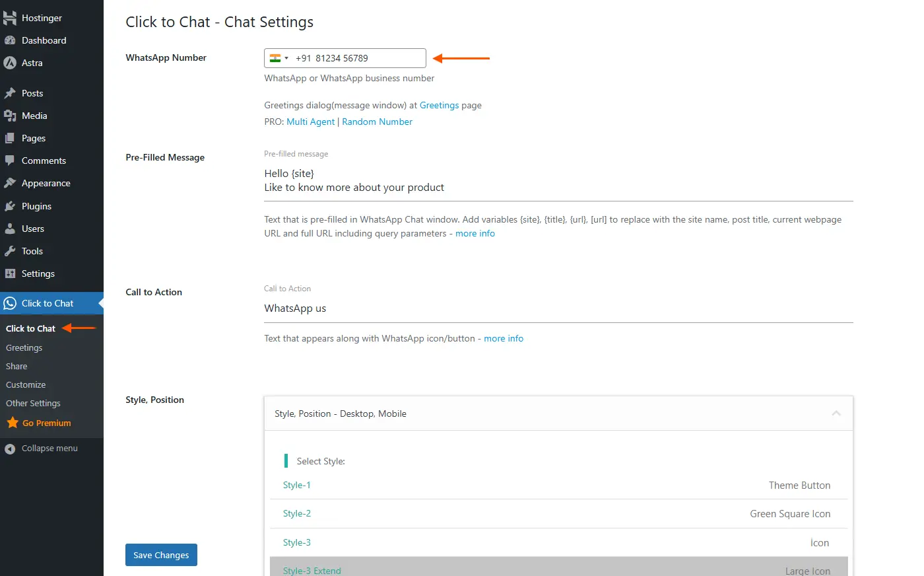Click the Media library icon
The width and height of the screenshot is (924, 576).
(10, 116)
